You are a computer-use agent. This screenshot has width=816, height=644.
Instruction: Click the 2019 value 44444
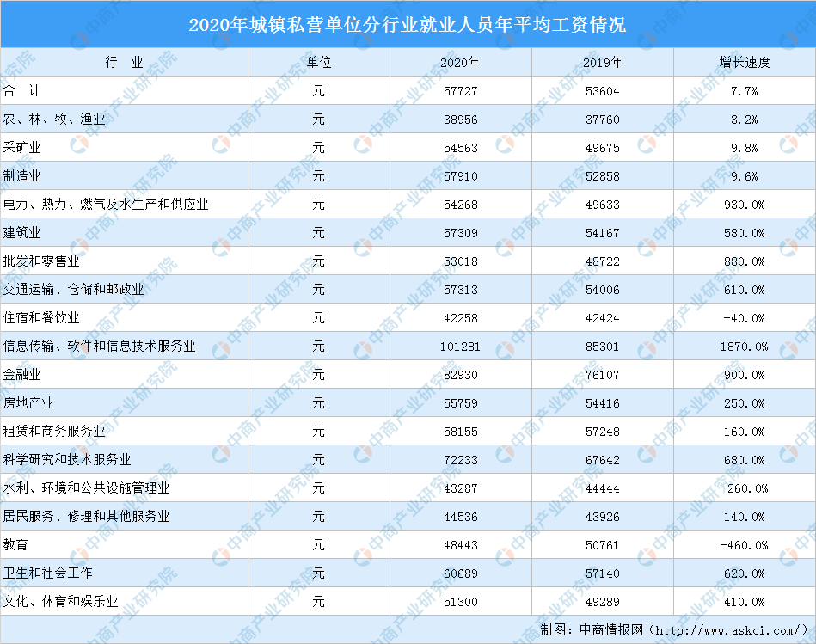click(x=603, y=488)
